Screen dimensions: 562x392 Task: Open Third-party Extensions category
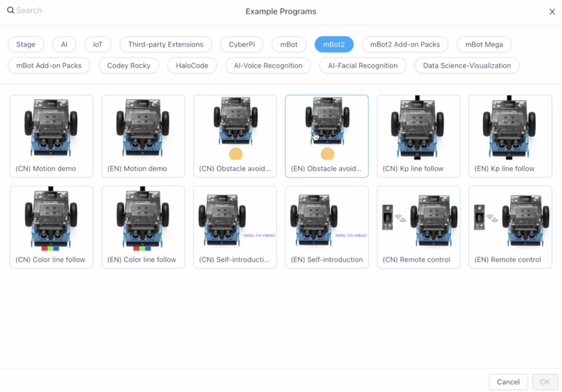166,44
